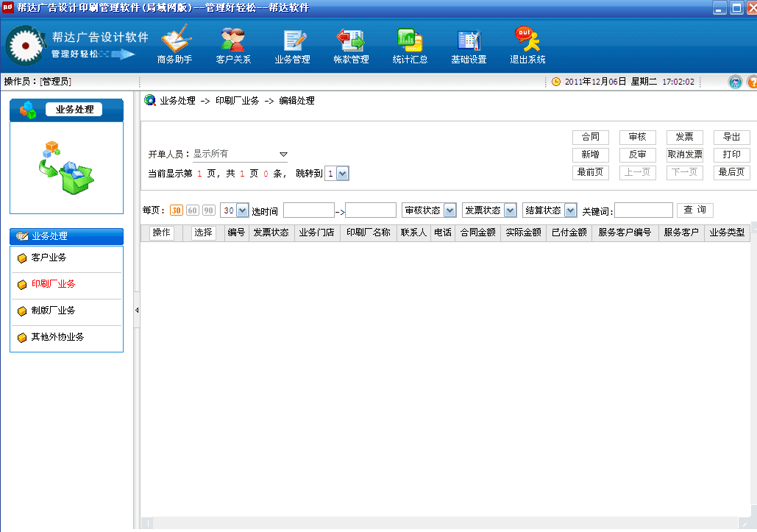
Task: Click the horizontal scrollbar below the table
Action: pyautogui.click(x=446, y=523)
